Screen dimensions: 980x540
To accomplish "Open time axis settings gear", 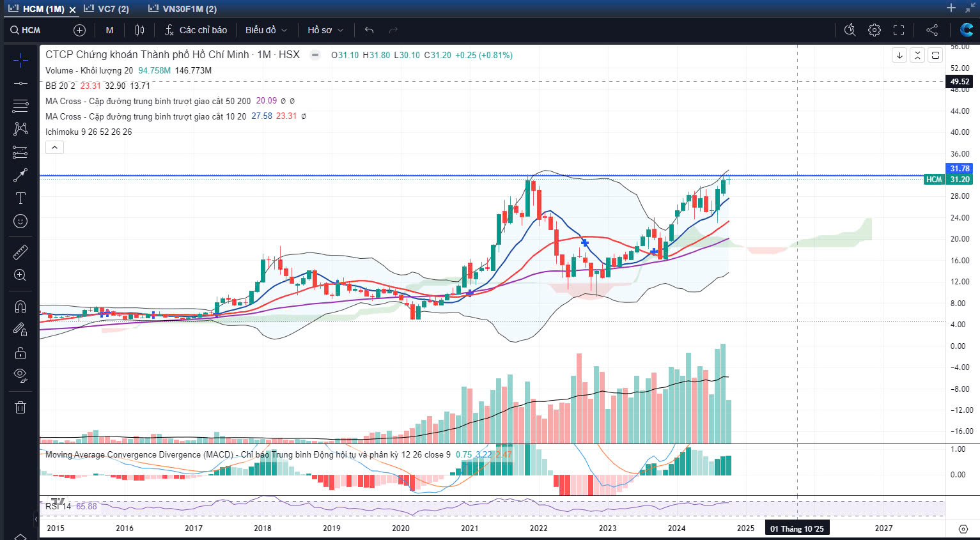I will [x=963, y=528].
